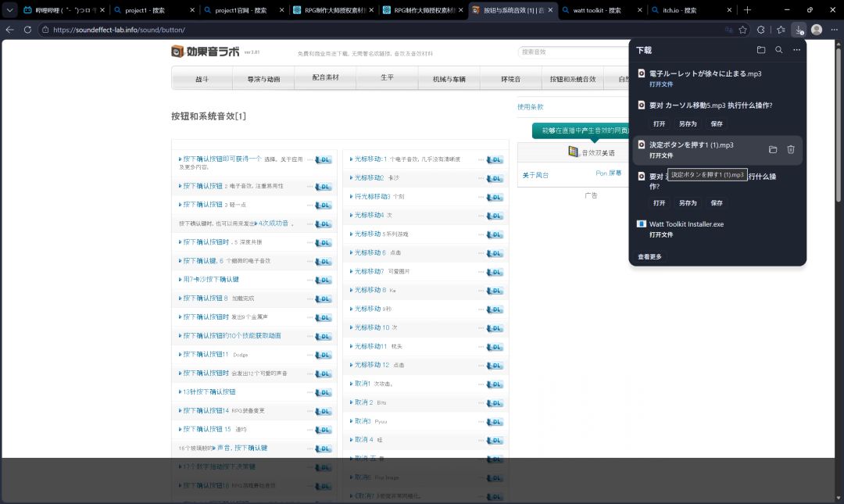Click DL icon for 光标移动 10
Screen dimensions: 844x504
495,328
